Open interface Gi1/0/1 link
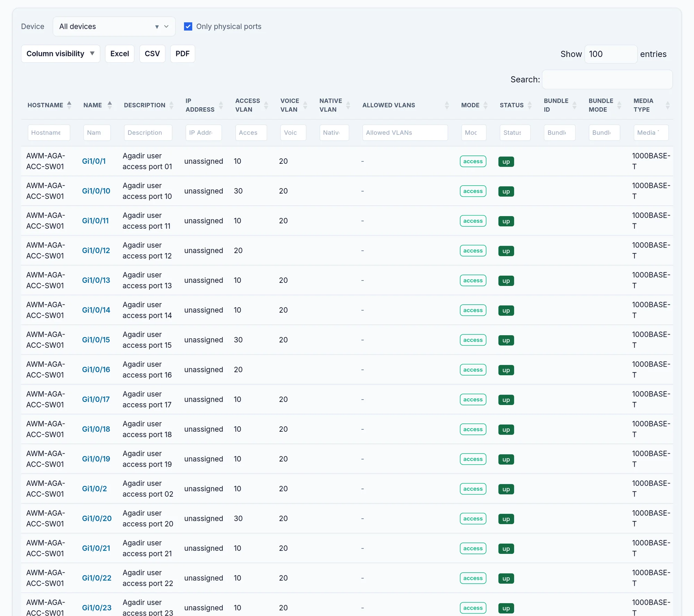Viewport: 694px width, 616px height. pos(94,161)
